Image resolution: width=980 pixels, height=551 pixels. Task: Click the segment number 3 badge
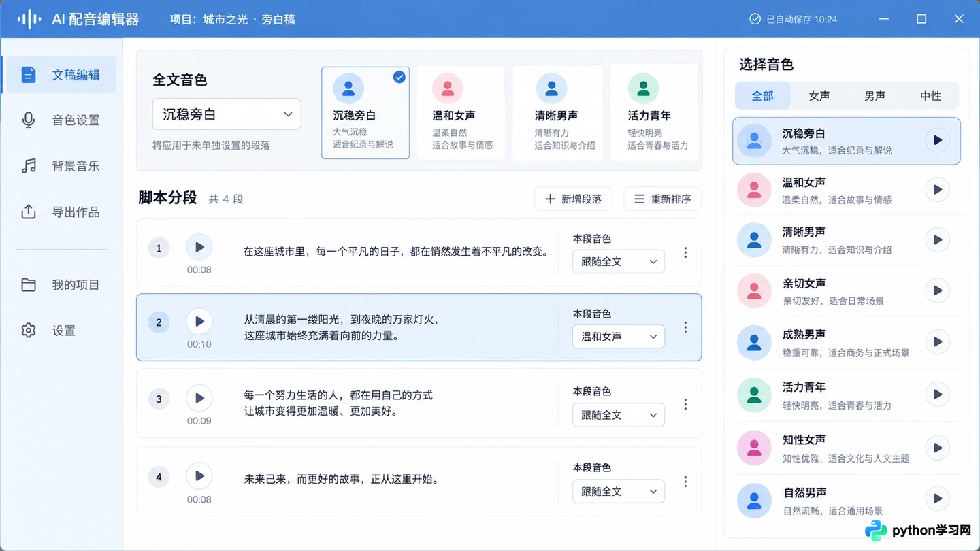coord(159,399)
